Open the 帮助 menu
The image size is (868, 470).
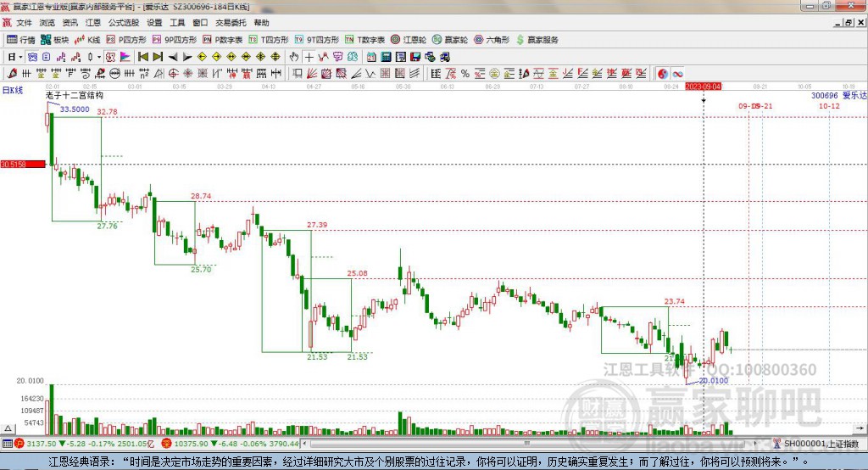click(261, 23)
